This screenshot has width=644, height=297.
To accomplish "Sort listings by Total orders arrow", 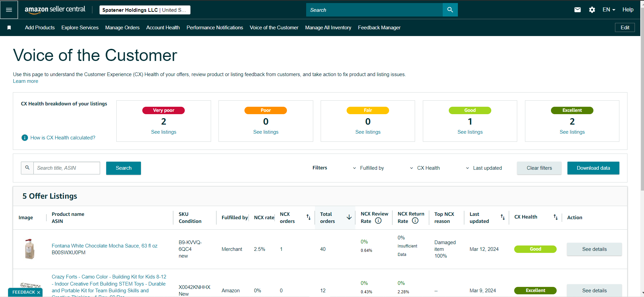I will (x=349, y=217).
